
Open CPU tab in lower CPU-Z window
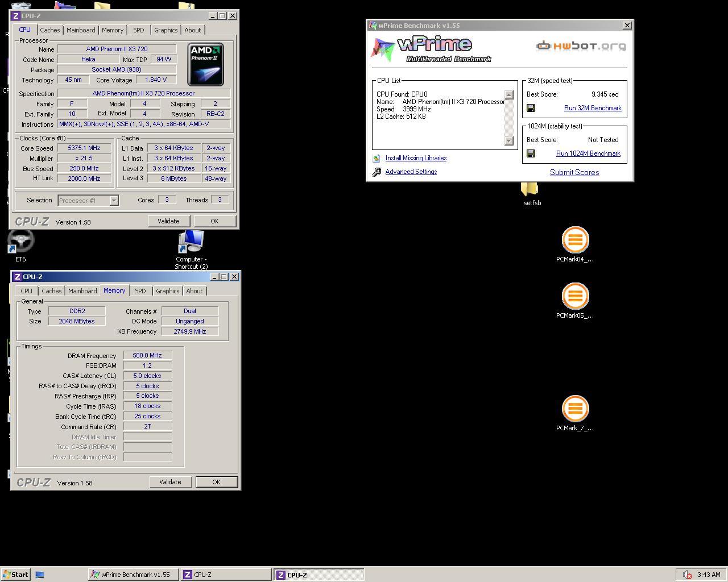[x=27, y=291]
